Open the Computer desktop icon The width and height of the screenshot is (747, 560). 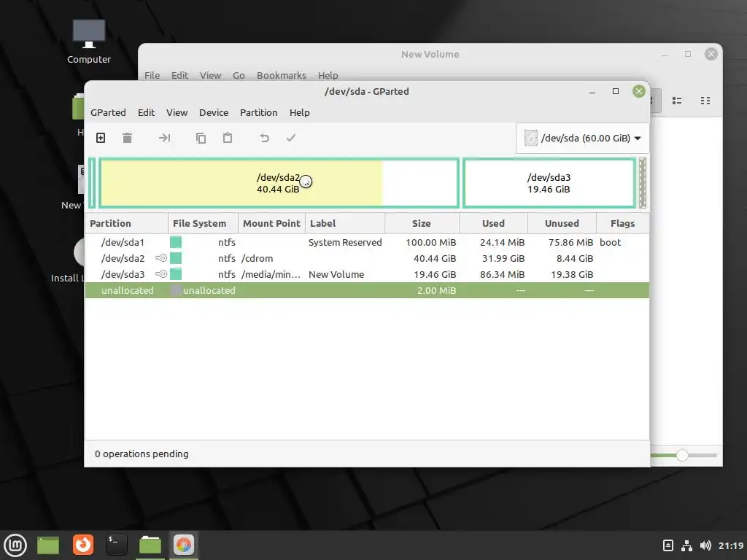89,42
